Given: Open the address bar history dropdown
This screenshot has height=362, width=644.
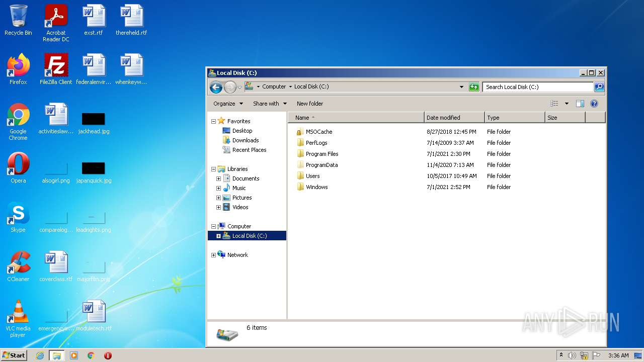Looking at the screenshot, I should tap(461, 87).
